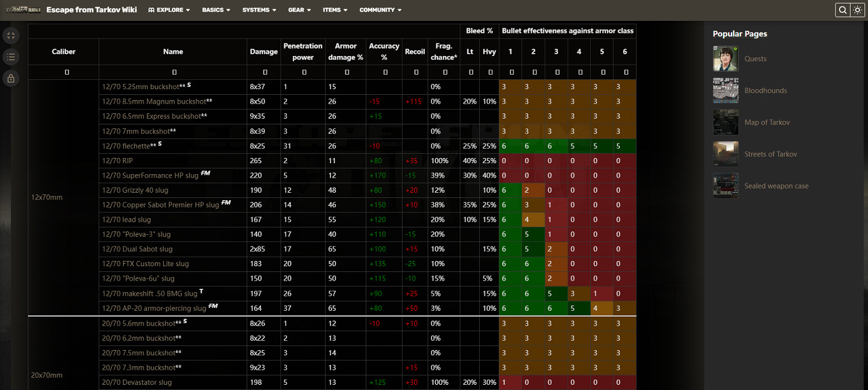Open the Items menu in navigation bar
The height and width of the screenshot is (390, 868).
click(335, 10)
